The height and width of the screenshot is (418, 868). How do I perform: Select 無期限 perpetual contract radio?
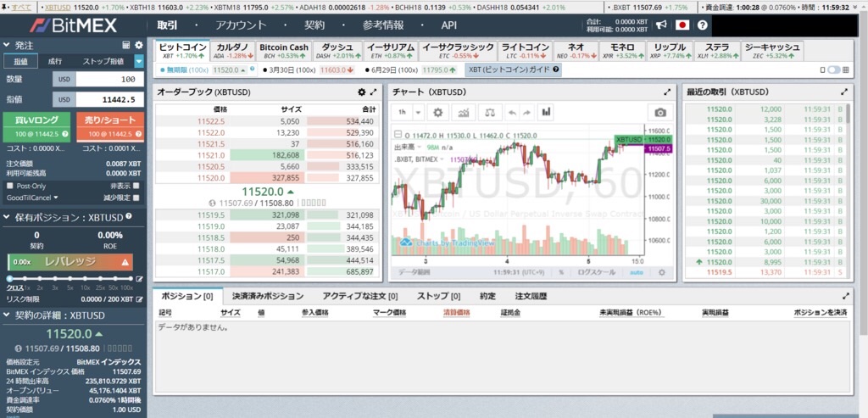point(161,70)
